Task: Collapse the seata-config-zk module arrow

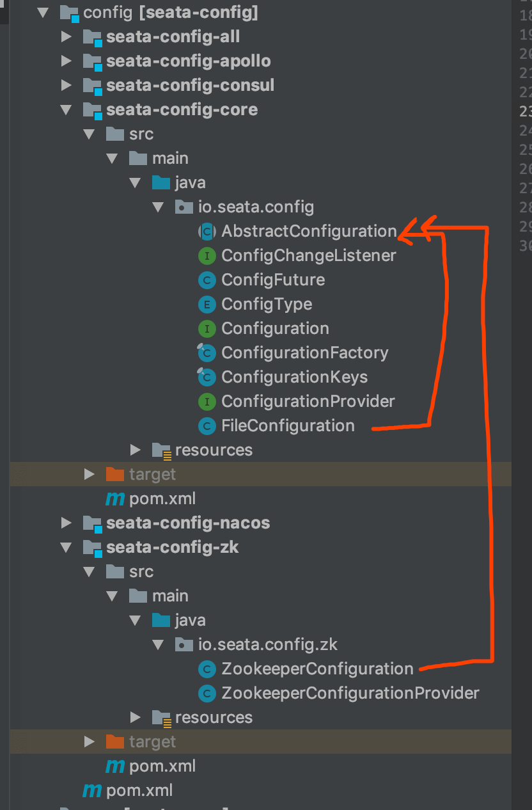Action: [x=66, y=548]
